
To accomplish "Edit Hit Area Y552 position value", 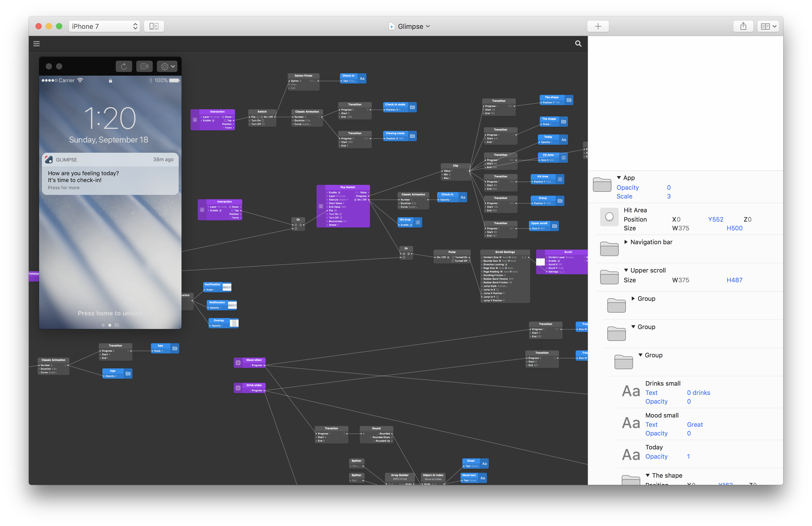I will point(715,219).
